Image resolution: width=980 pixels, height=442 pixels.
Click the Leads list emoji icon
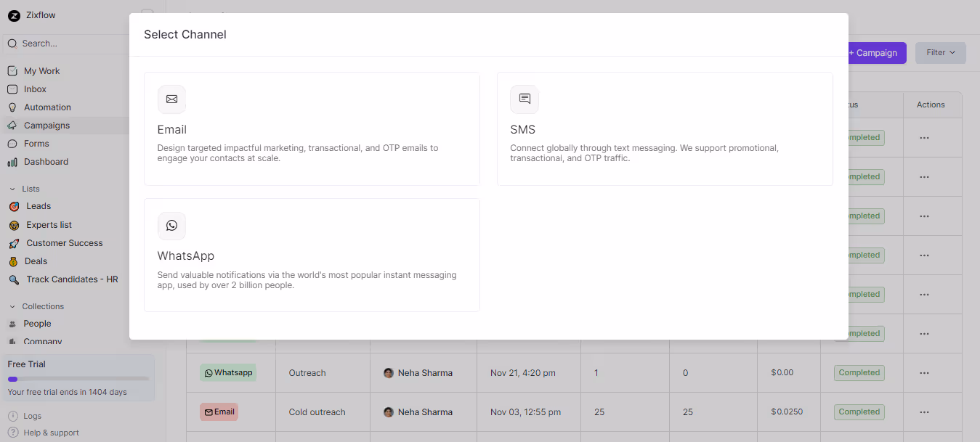[x=14, y=206]
